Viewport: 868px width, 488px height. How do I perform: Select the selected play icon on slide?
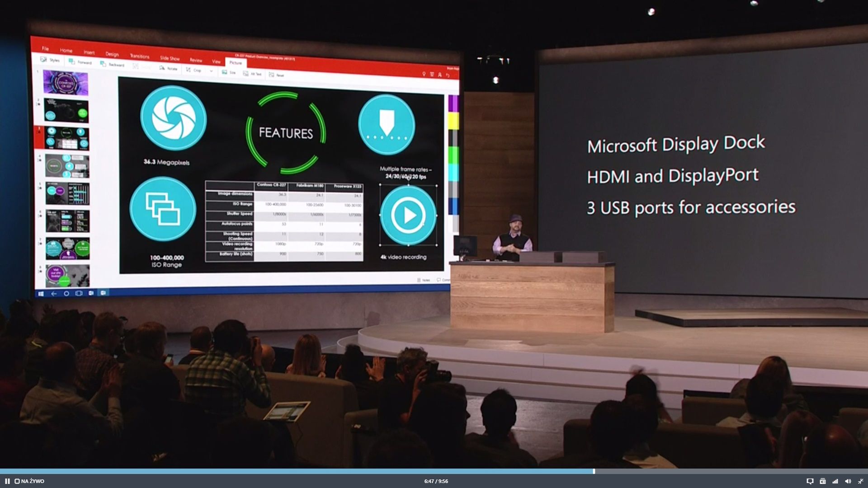tap(408, 215)
